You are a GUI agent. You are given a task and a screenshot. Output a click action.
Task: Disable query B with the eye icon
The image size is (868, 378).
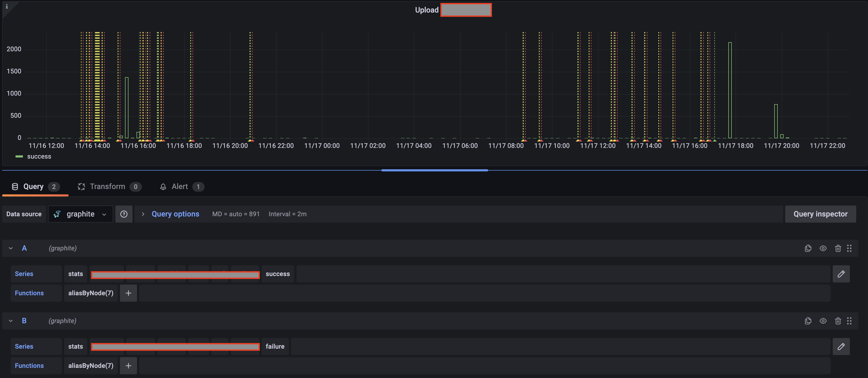[823, 321]
